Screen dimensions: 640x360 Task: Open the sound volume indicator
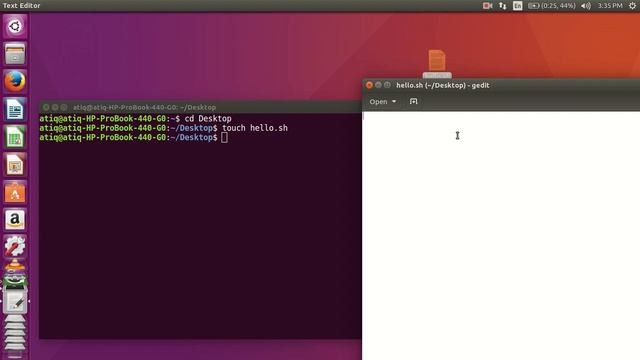(586, 6)
